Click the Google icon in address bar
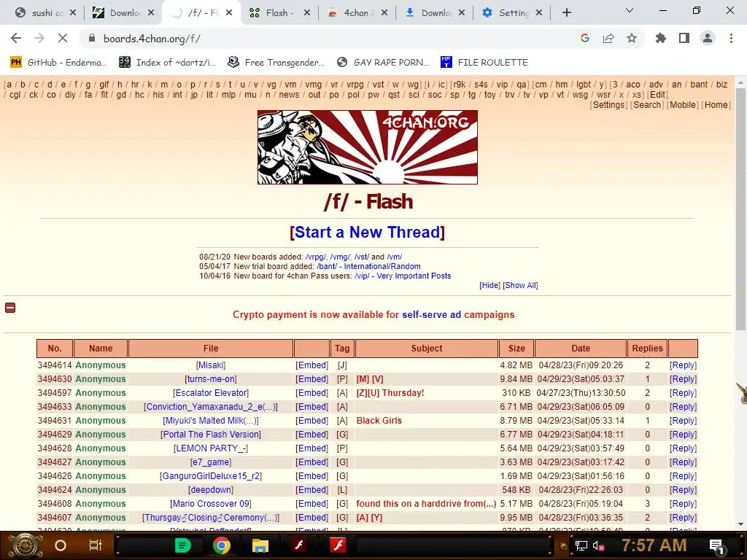Viewport: 747px width, 560px height. pos(585,38)
